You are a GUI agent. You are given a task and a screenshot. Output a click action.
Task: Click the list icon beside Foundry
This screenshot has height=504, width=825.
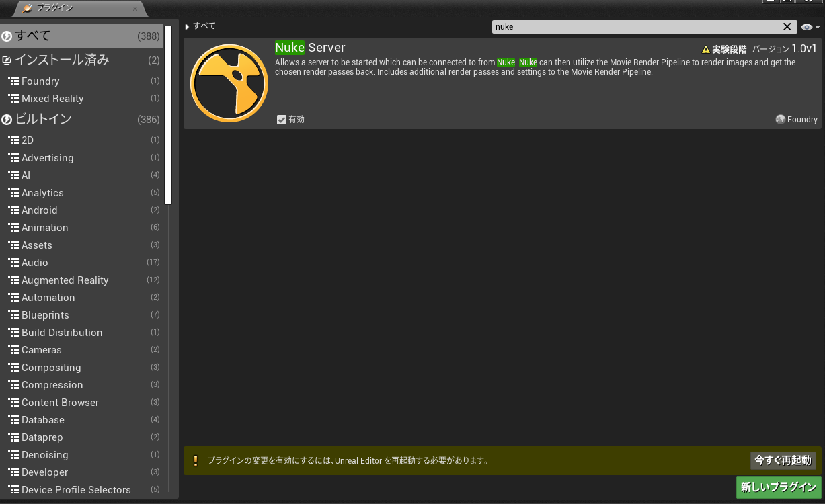(13, 81)
